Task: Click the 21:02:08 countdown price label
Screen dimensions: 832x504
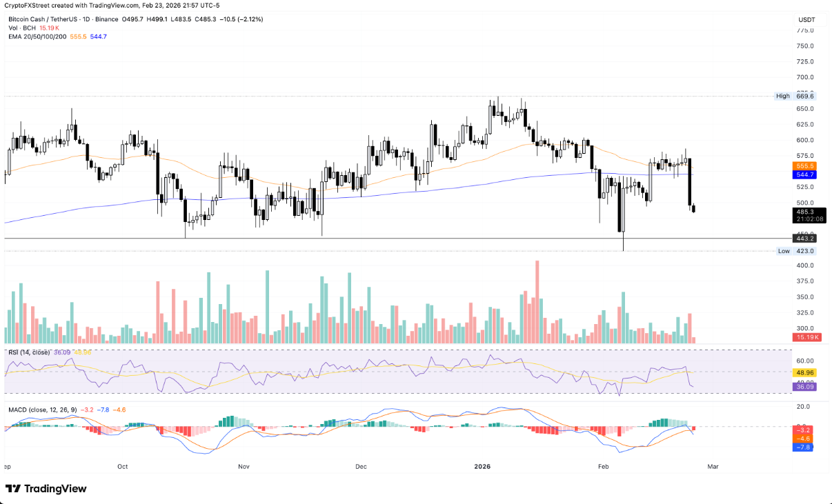Action: click(809, 220)
